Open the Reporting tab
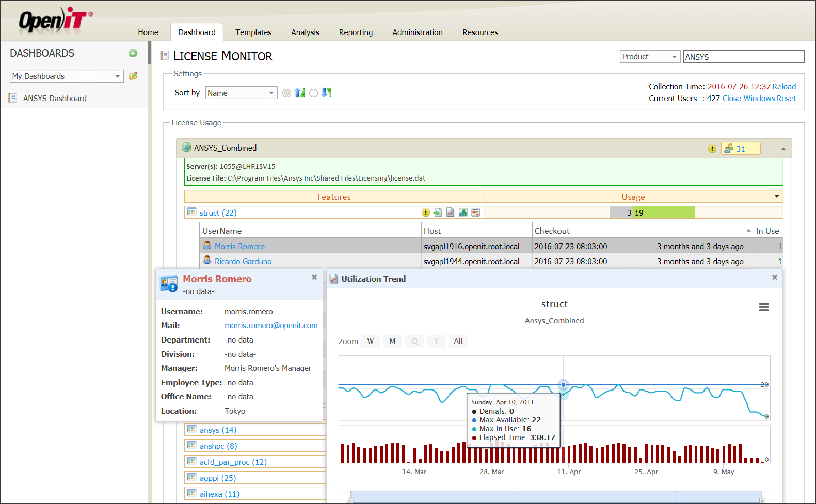The image size is (816, 504). click(356, 32)
